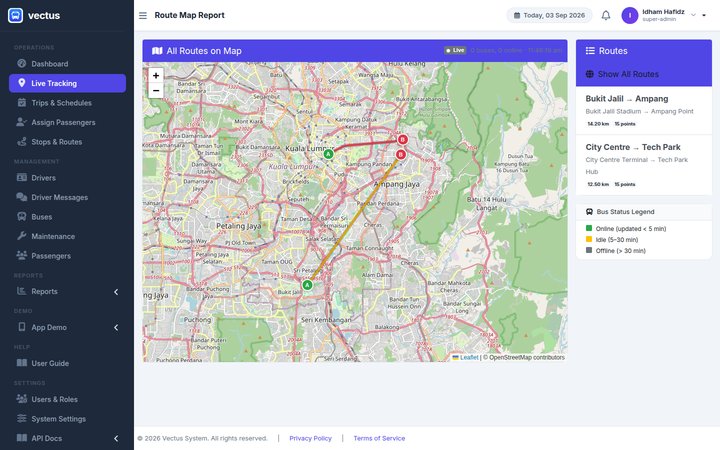Open Assign Passengers page
Screen dimensions: 720x450
(x=67, y=122)
